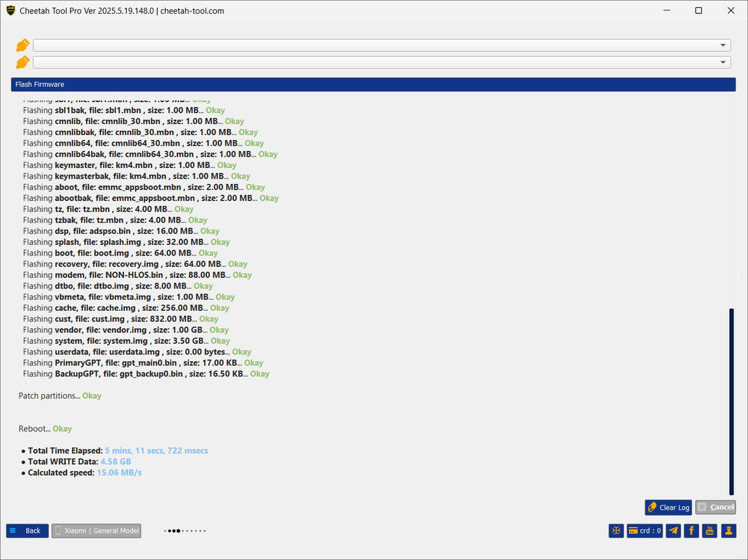Click the 'Flashing vendor, file: vendor.img' log line
Viewport: 748px width, 560px height.
tap(125, 330)
